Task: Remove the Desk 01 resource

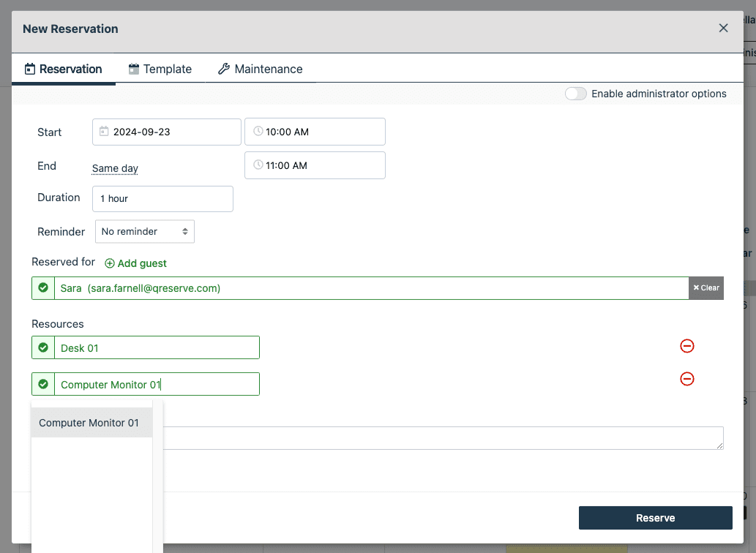Action: click(x=686, y=346)
